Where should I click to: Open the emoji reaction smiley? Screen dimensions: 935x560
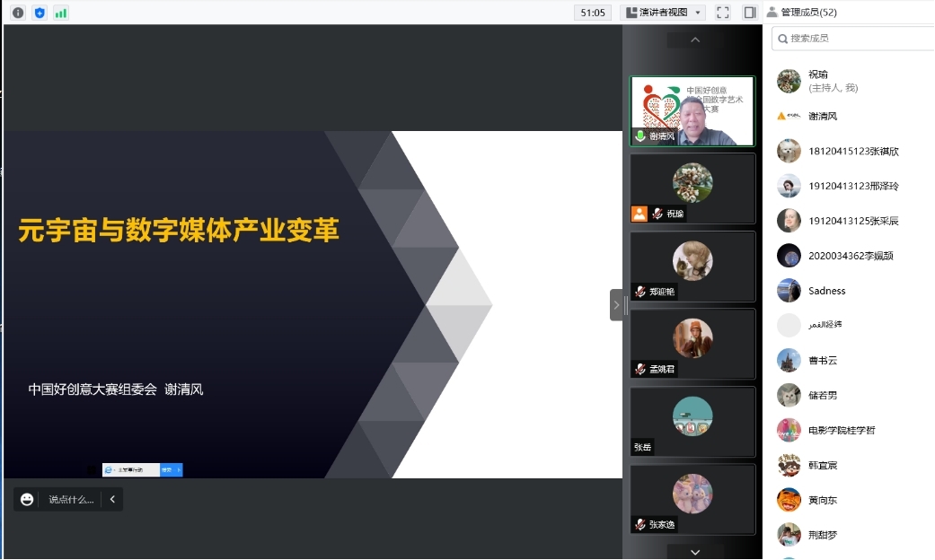27,500
